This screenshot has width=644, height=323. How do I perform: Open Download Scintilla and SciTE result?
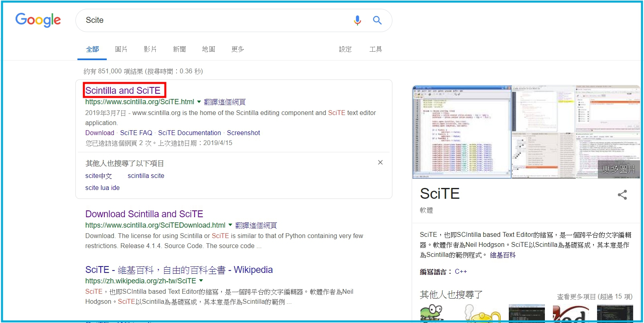click(x=144, y=214)
